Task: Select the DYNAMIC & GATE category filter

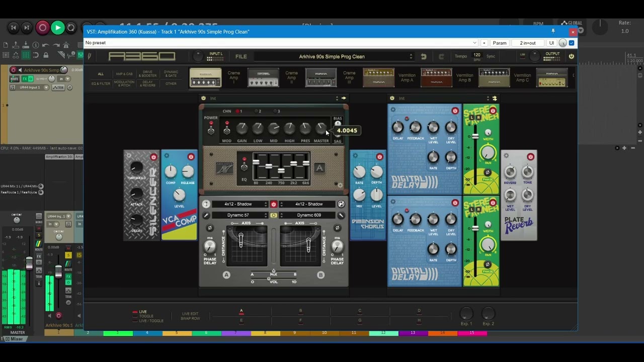Action: pyautogui.click(x=171, y=74)
